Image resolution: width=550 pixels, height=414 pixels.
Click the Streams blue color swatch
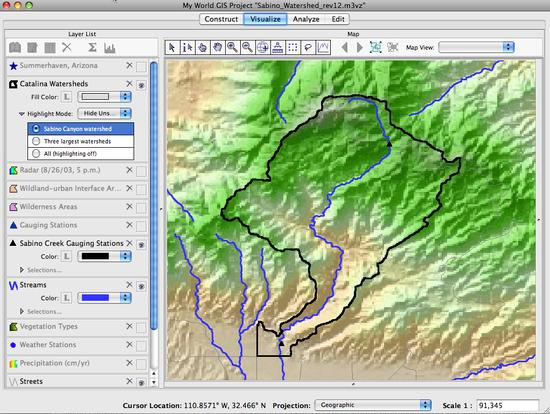95,298
